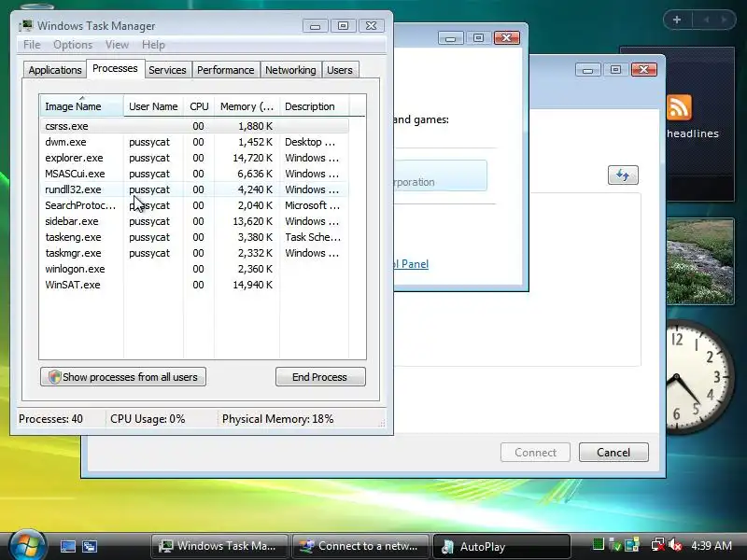Sort by Memory column header

[x=247, y=106]
